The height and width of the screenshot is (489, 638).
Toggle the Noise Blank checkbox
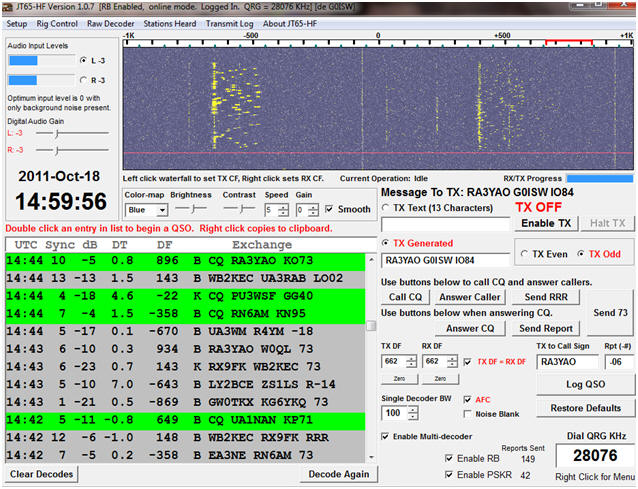point(468,414)
